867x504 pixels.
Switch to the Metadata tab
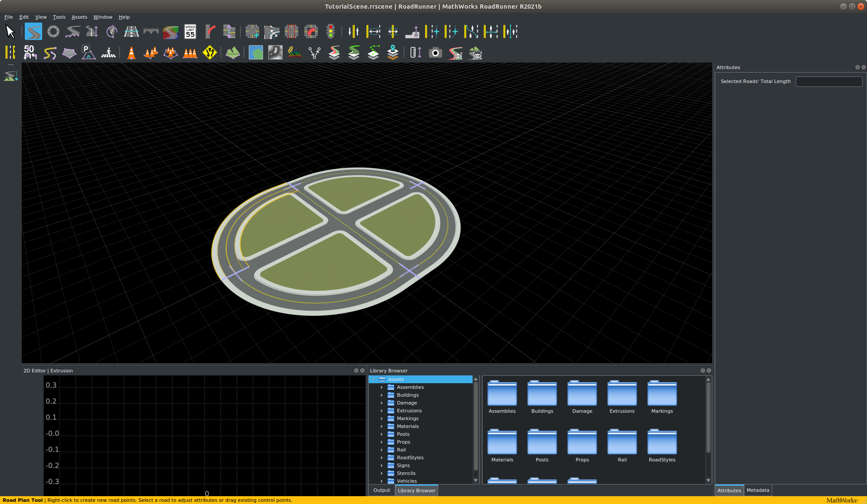(x=757, y=490)
